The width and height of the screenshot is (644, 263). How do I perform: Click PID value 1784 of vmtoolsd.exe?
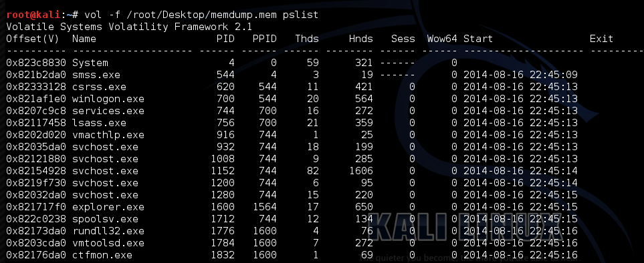[x=223, y=243]
